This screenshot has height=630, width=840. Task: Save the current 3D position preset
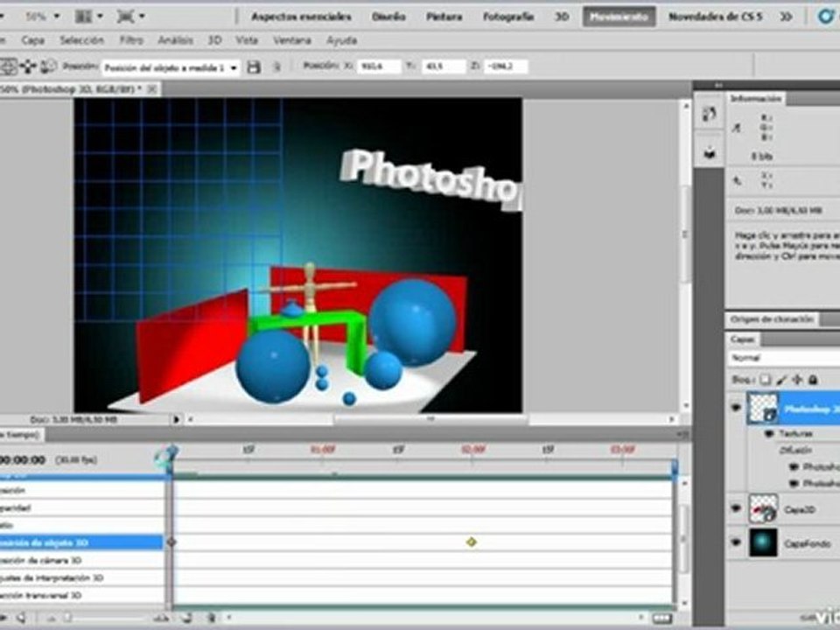coord(254,67)
